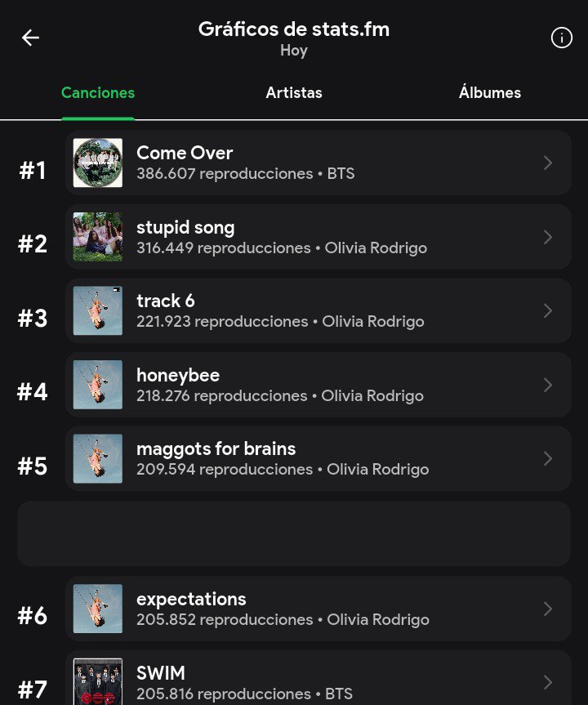This screenshot has width=588, height=705.
Task: Expand stupid song with its chevron
Action: [x=547, y=237]
